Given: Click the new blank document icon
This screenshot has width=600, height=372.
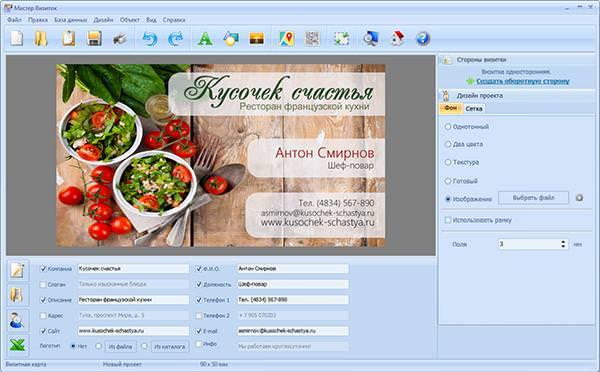Looking at the screenshot, I should [x=16, y=39].
